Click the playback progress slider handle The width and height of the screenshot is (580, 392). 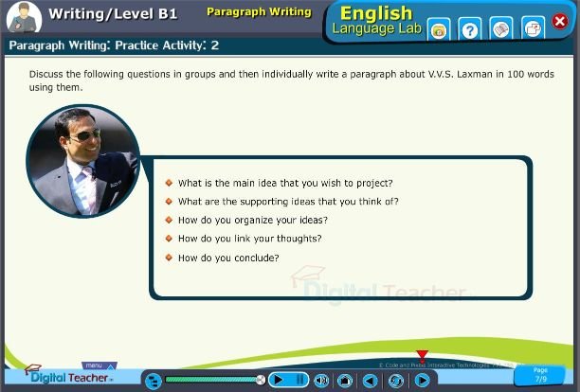click(261, 380)
